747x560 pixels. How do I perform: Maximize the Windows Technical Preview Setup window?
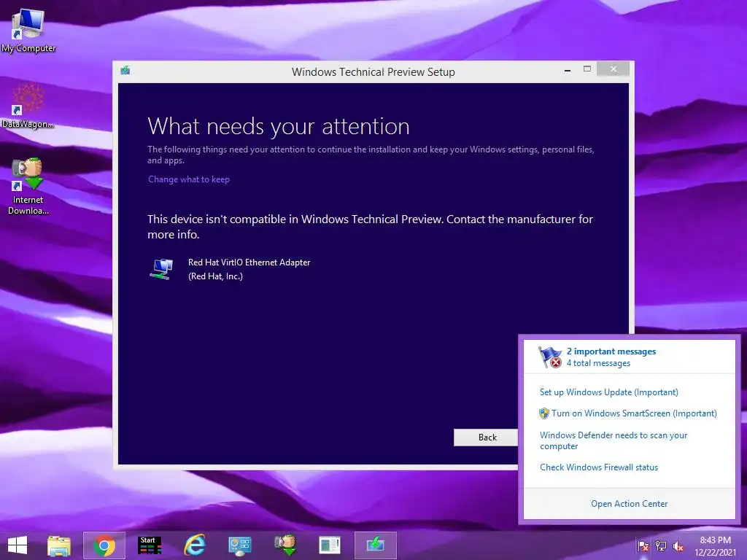(587, 69)
